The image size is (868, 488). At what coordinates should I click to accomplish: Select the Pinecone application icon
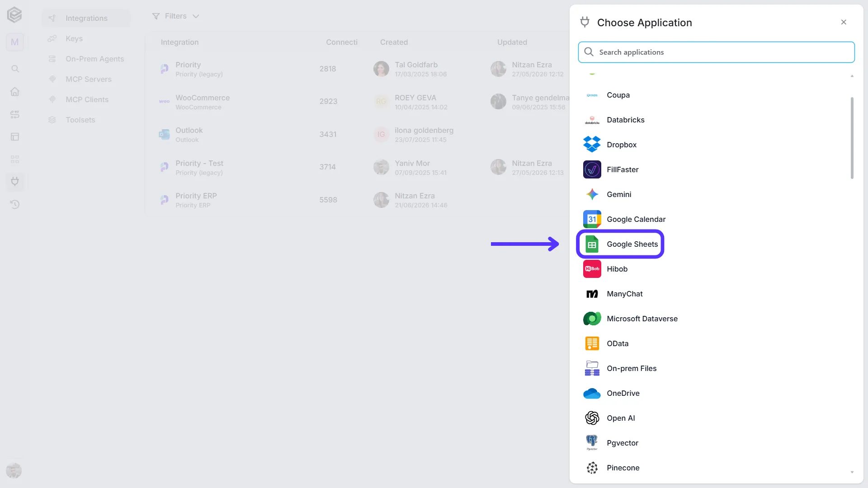[x=592, y=468]
